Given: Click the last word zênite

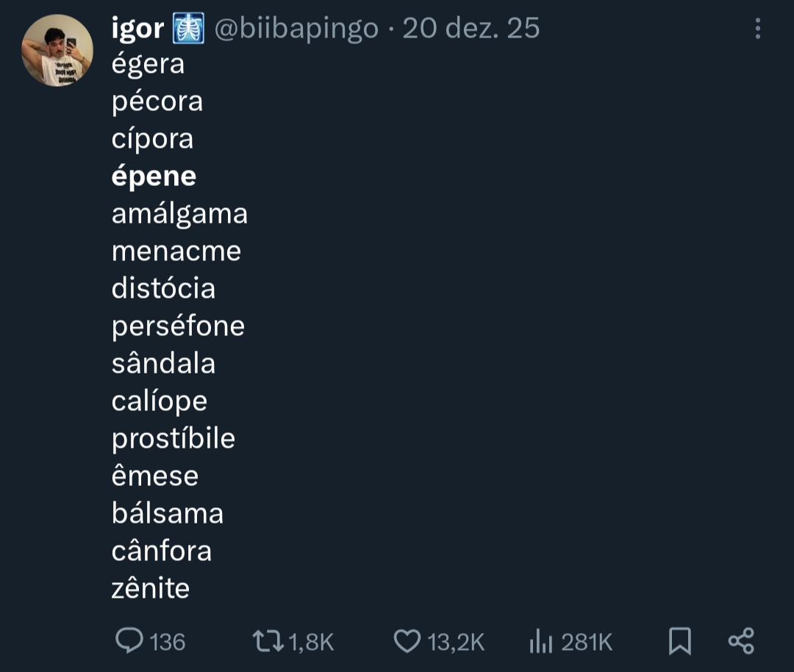Looking at the screenshot, I should pos(151,588).
